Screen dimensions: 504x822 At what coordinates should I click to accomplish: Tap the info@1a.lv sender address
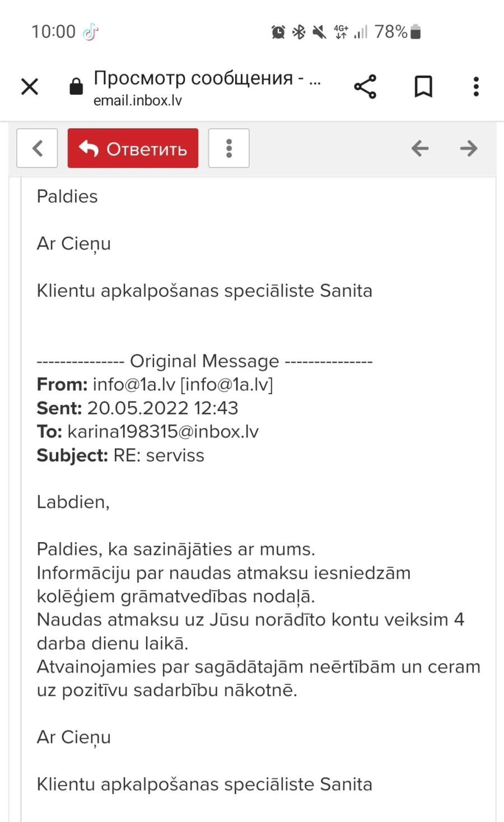pos(134,385)
